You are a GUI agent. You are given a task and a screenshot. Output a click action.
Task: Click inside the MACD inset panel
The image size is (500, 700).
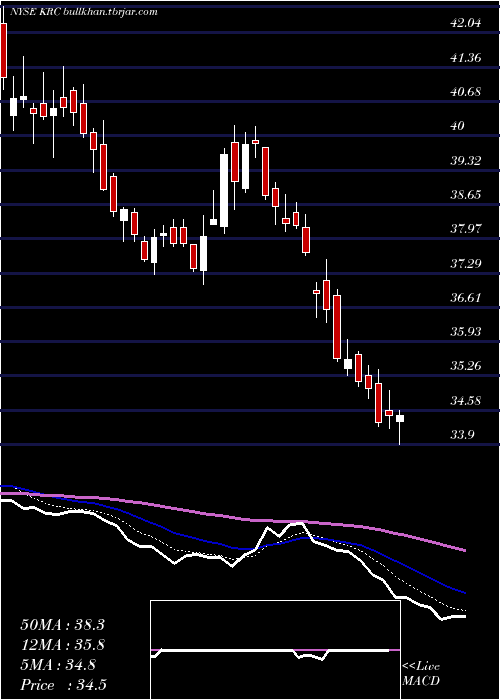tap(275, 650)
